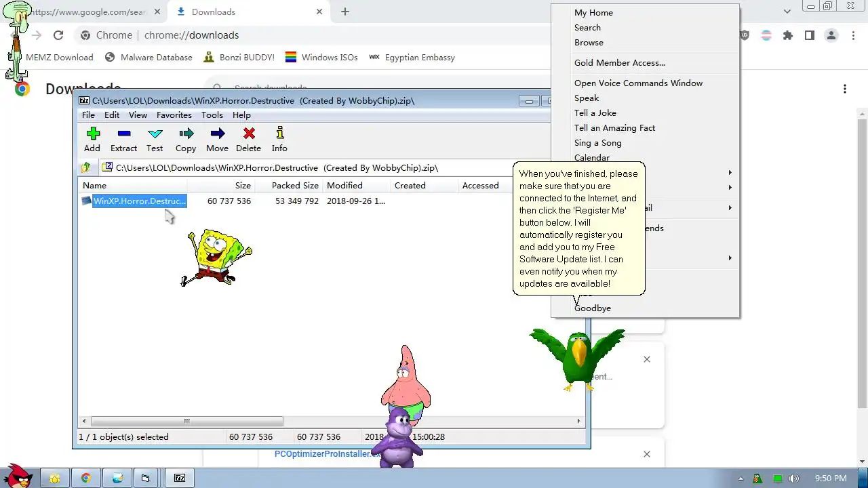Click the 7-Zip archive path field
This screenshot has height=488, width=868.
[305, 167]
